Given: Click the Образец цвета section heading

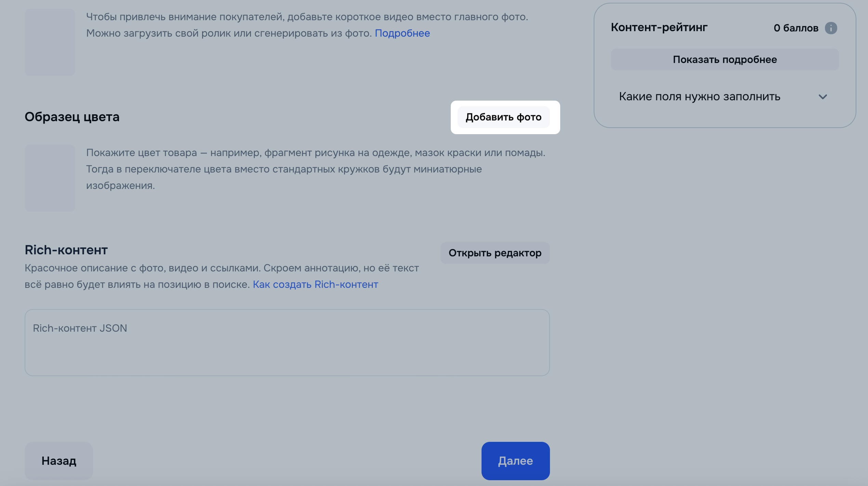Looking at the screenshot, I should (x=72, y=117).
